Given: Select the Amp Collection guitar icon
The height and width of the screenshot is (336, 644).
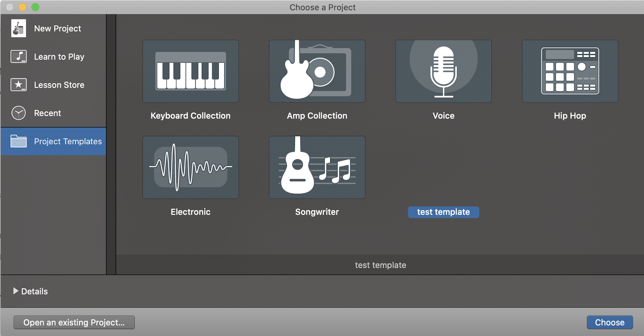Looking at the screenshot, I should [317, 71].
